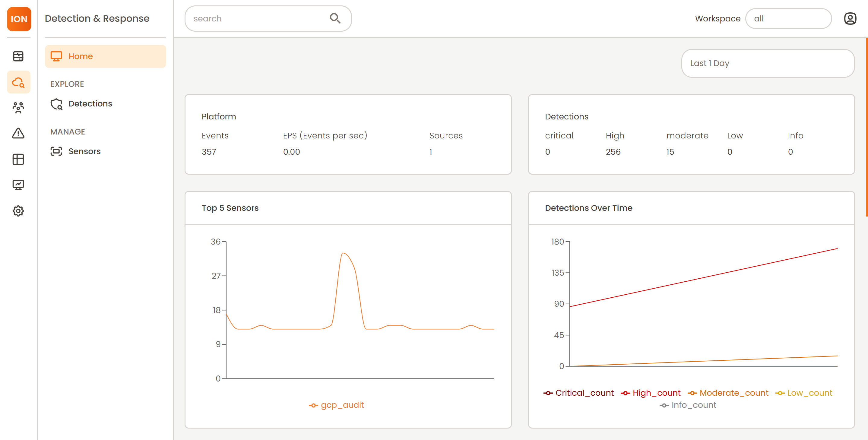
Task: Click the user profile icon
Action: pos(850,18)
